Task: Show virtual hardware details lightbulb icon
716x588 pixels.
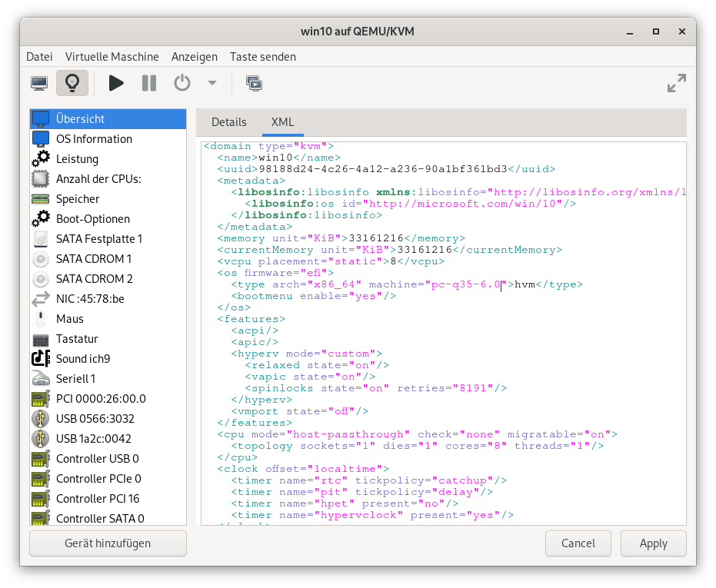Action: point(72,83)
